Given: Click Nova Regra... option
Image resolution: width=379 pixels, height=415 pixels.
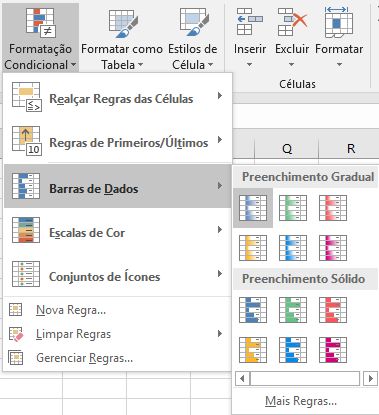Looking at the screenshot, I should coord(71,310).
